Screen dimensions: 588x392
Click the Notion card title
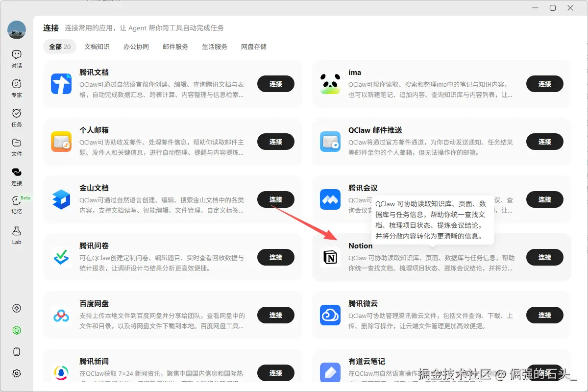pyautogui.click(x=361, y=246)
